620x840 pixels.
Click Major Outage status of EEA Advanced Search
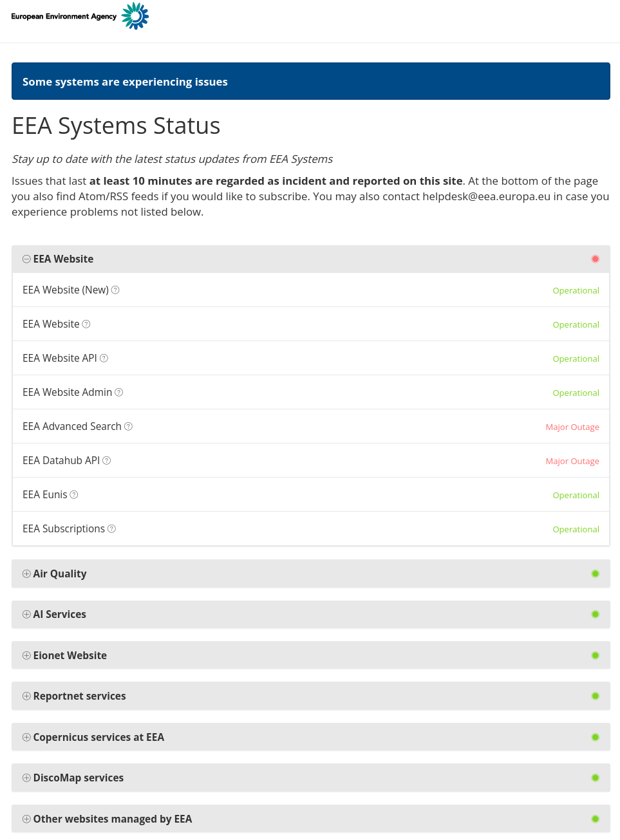click(x=572, y=427)
